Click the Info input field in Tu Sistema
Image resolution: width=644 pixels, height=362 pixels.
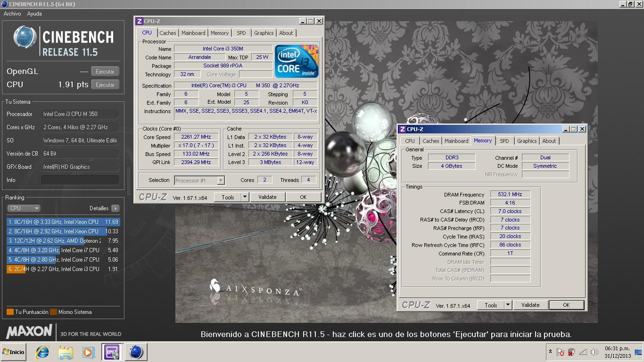pyautogui.click(x=80, y=180)
